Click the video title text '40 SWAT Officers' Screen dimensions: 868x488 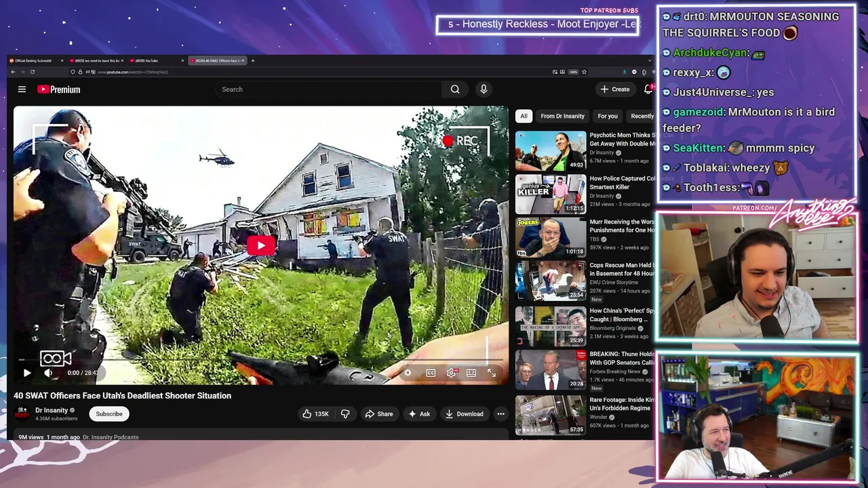tap(122, 396)
